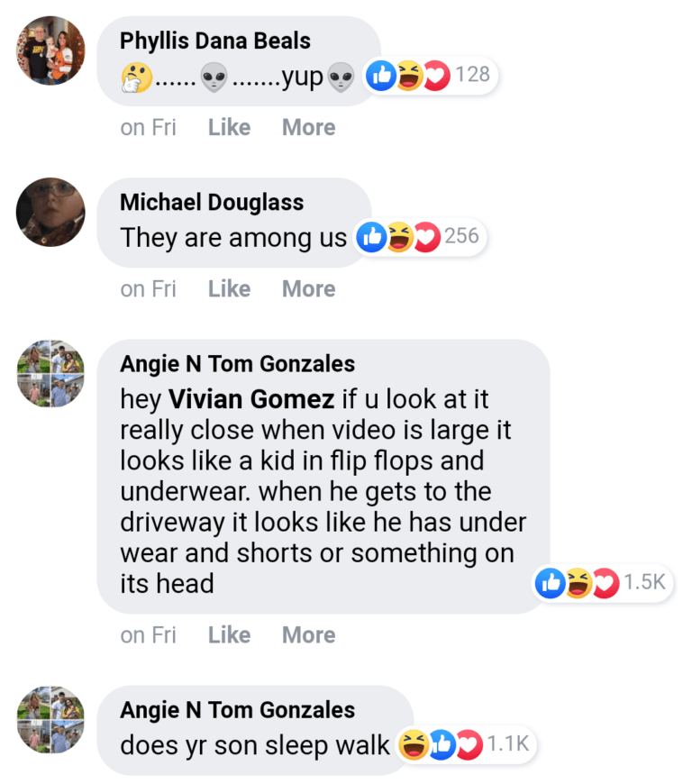The image size is (692, 784).
Task: Click the thumbs-up reaction icon beside 'They are among us'
Action: click(x=371, y=238)
